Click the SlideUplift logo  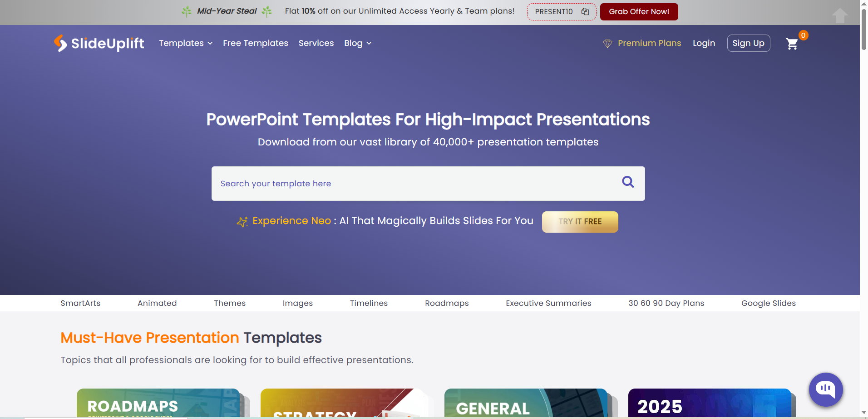pos(99,43)
